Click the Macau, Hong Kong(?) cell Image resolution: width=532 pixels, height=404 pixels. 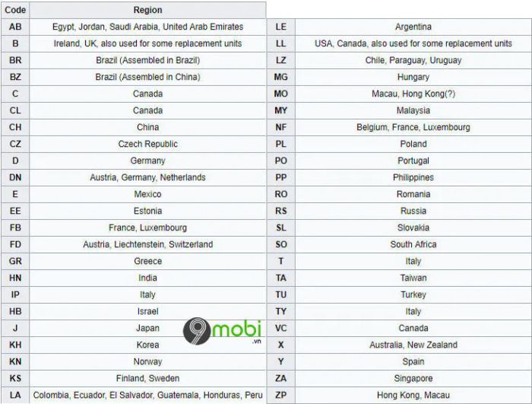coord(413,94)
